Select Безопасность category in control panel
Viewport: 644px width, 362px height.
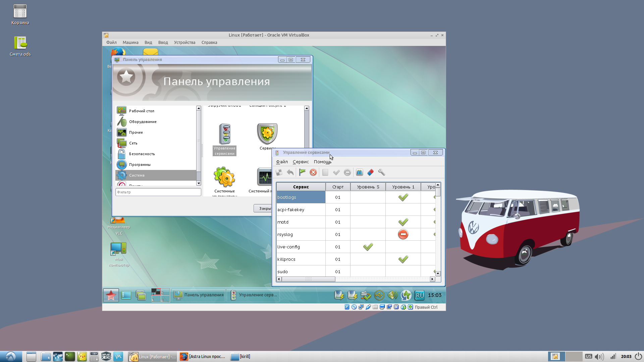(156, 154)
